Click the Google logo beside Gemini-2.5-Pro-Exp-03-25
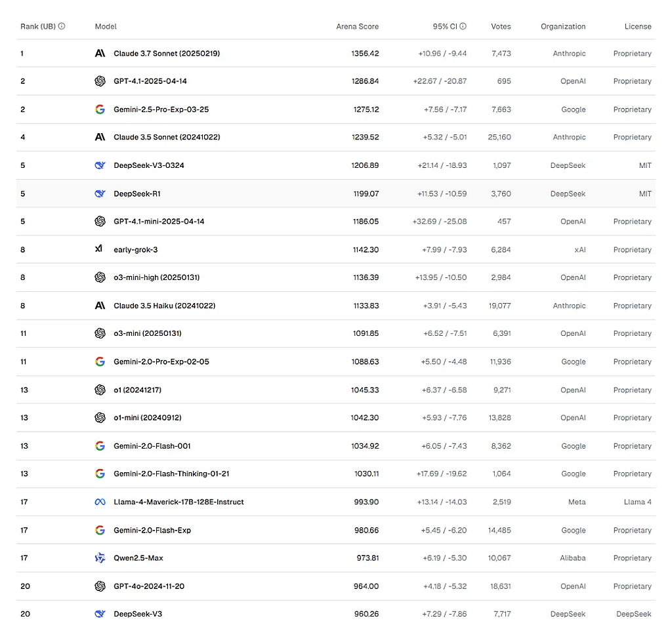Viewport: 672px width, 627px height. click(x=100, y=110)
